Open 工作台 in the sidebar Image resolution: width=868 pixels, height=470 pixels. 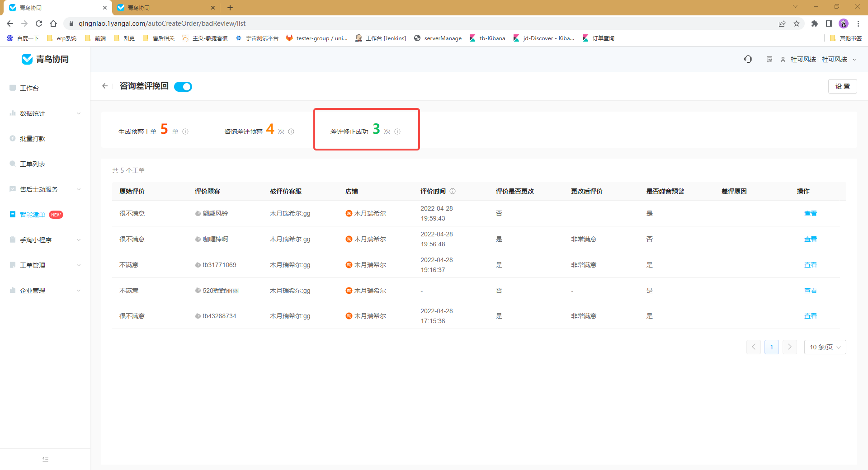click(x=29, y=88)
